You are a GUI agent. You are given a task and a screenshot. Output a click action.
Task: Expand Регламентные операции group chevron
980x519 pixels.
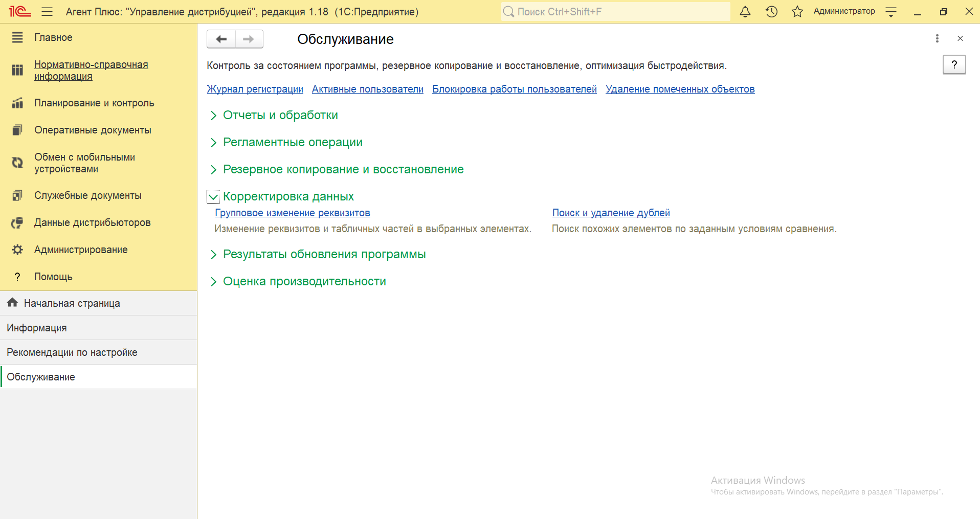(213, 143)
